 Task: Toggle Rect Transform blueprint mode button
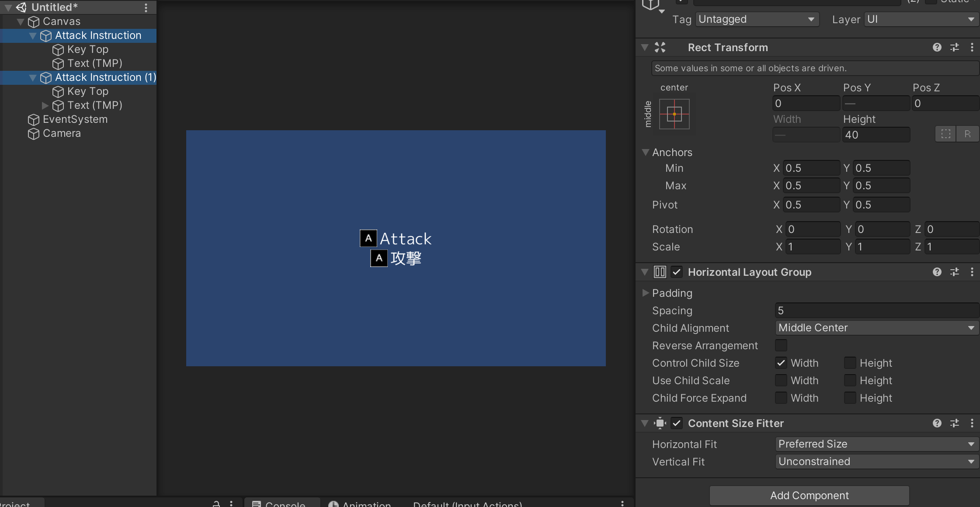point(945,134)
